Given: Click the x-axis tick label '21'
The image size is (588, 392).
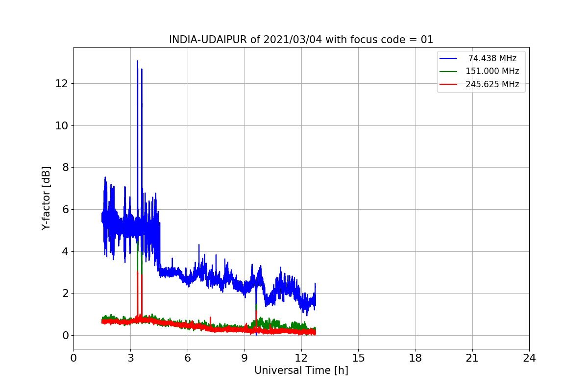Looking at the screenshot, I should pyautogui.click(x=472, y=358).
